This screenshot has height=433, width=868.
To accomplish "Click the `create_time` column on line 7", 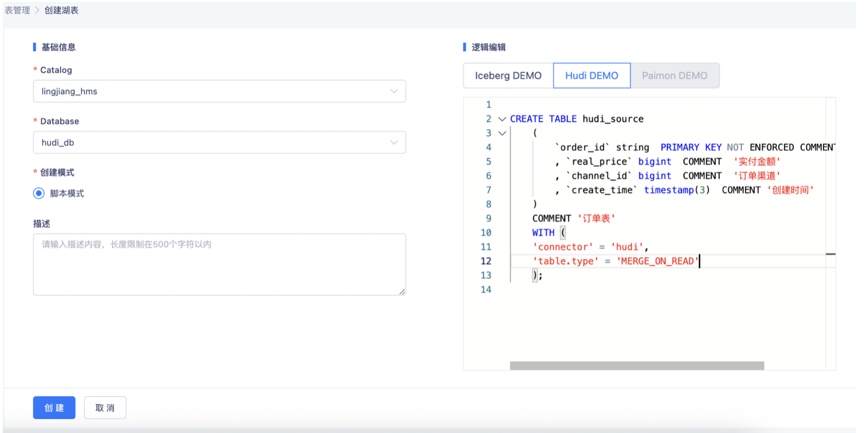I will (x=602, y=190).
